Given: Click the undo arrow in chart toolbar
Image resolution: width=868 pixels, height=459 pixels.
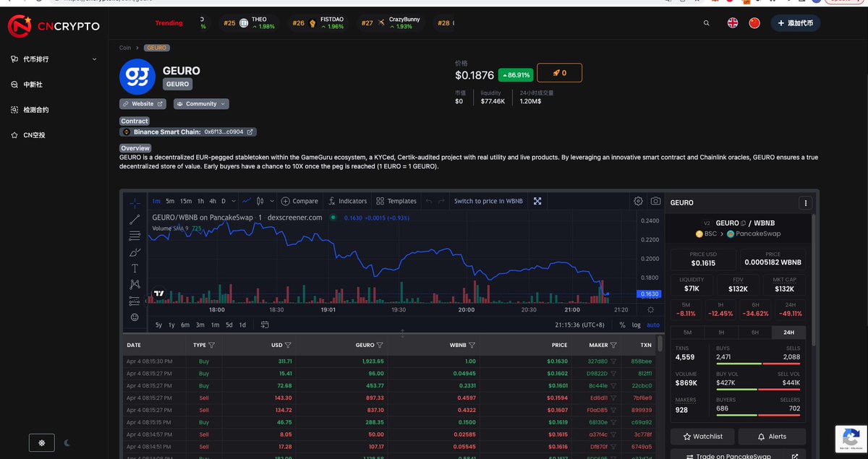Looking at the screenshot, I should click(x=429, y=201).
